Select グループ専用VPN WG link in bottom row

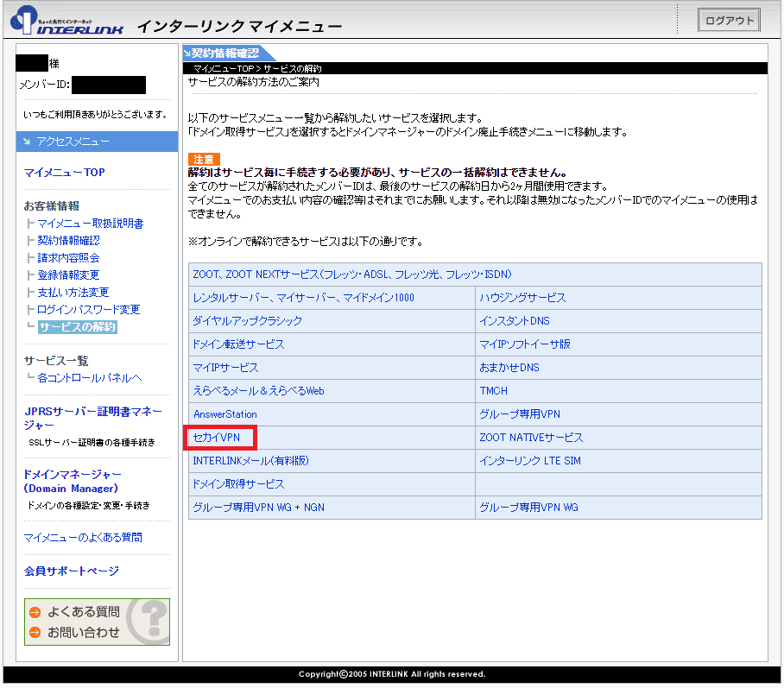point(528,508)
